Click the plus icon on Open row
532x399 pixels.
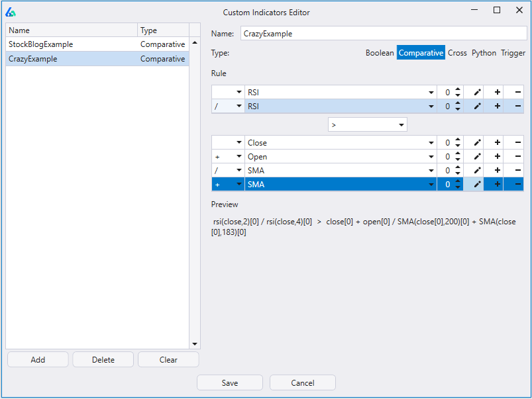(497, 157)
